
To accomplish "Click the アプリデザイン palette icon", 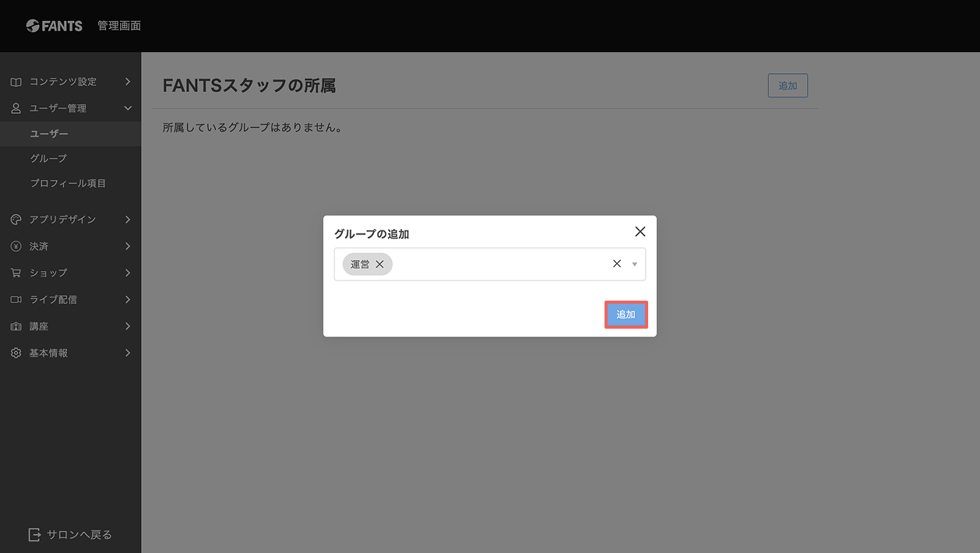I will 16,220.
